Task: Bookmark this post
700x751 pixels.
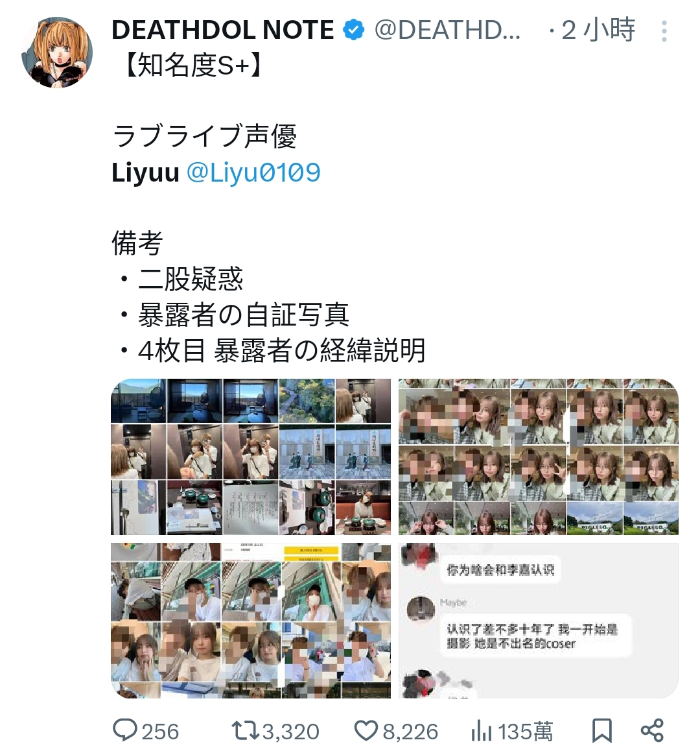Action: 601,731
